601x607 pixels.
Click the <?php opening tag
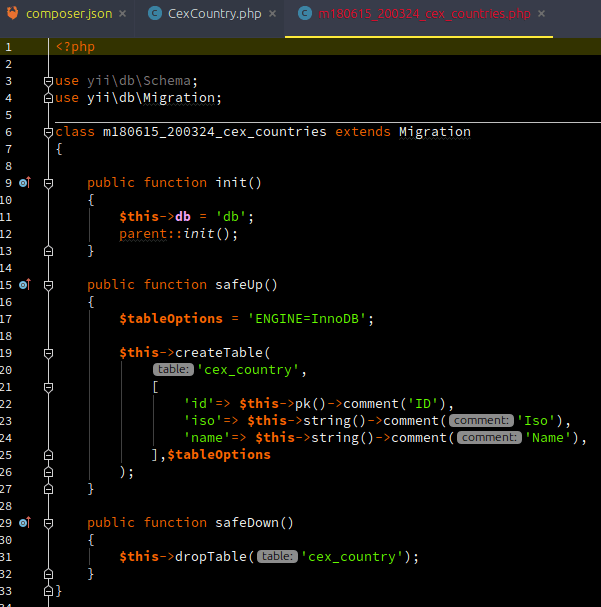click(x=75, y=46)
